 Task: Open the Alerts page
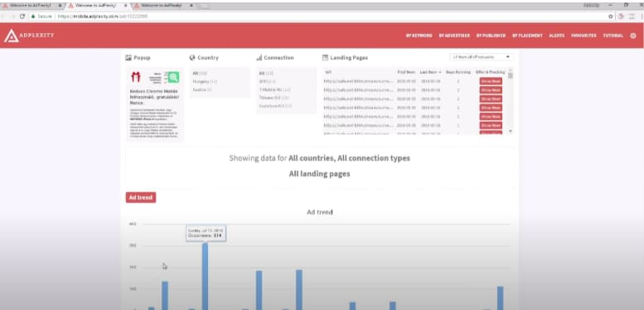click(x=556, y=36)
